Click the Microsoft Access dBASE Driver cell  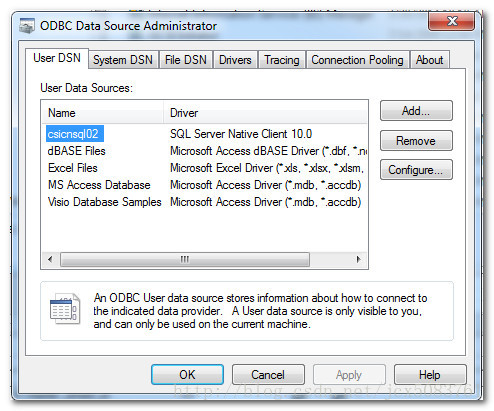point(268,151)
